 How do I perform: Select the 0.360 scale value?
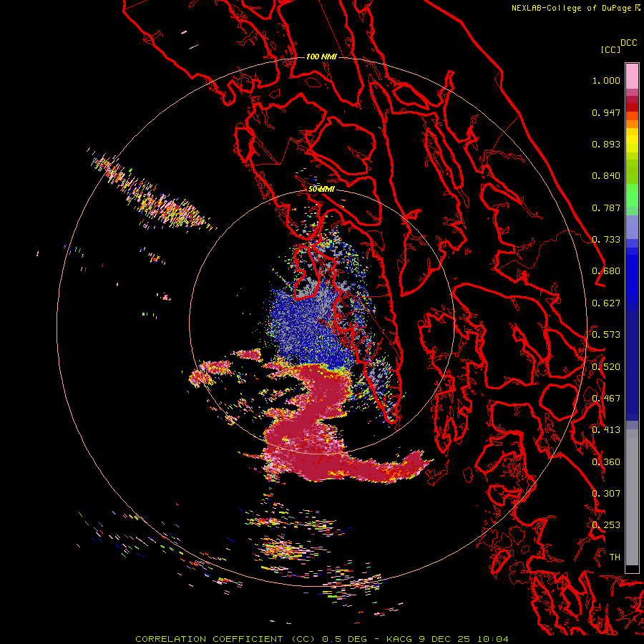pyautogui.click(x=606, y=462)
